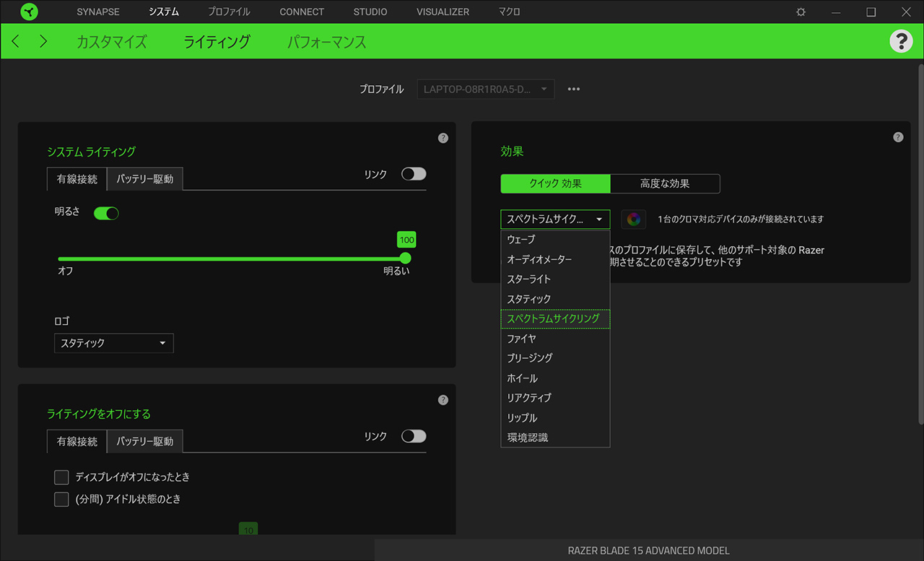Screen dimensions: 924x561
Task: Select 環境認識 effect
Action: [x=555, y=438]
